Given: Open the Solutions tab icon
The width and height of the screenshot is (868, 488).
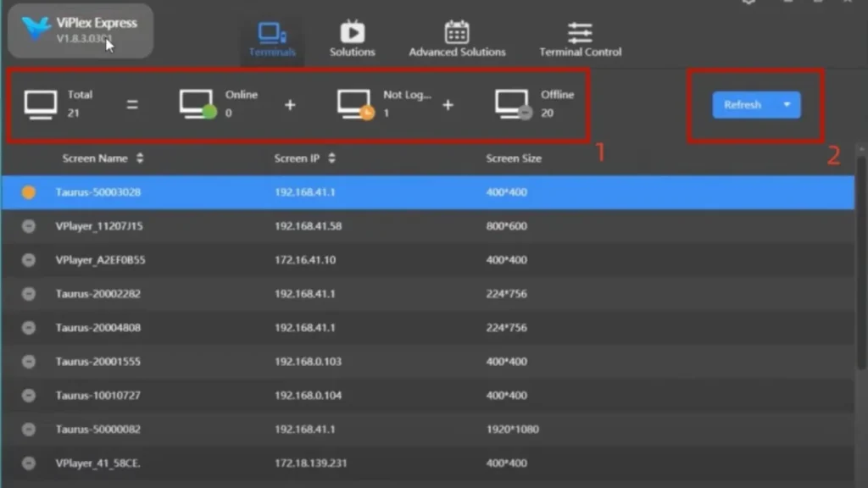Looking at the screenshot, I should [352, 32].
